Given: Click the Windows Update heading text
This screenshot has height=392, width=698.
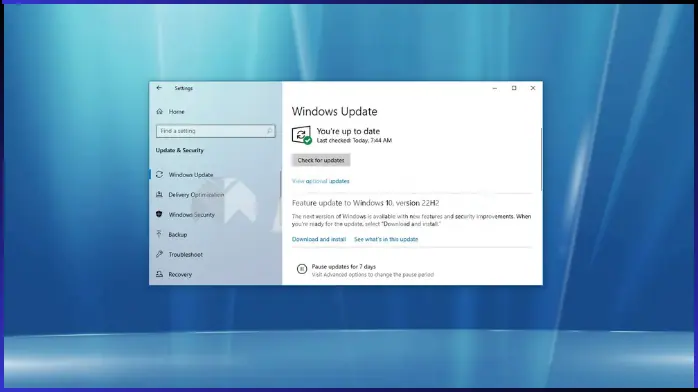Looking at the screenshot, I should click(x=334, y=111).
